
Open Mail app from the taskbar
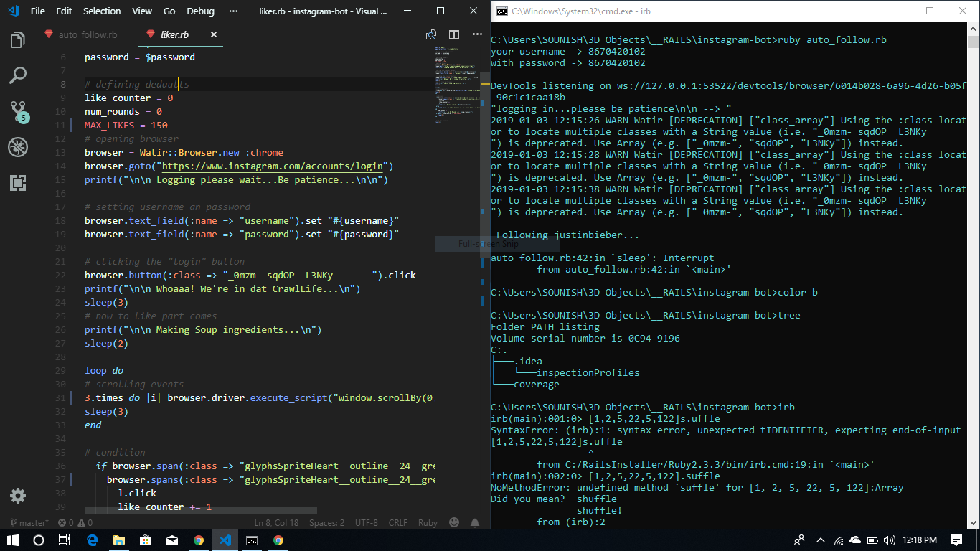pos(172,540)
